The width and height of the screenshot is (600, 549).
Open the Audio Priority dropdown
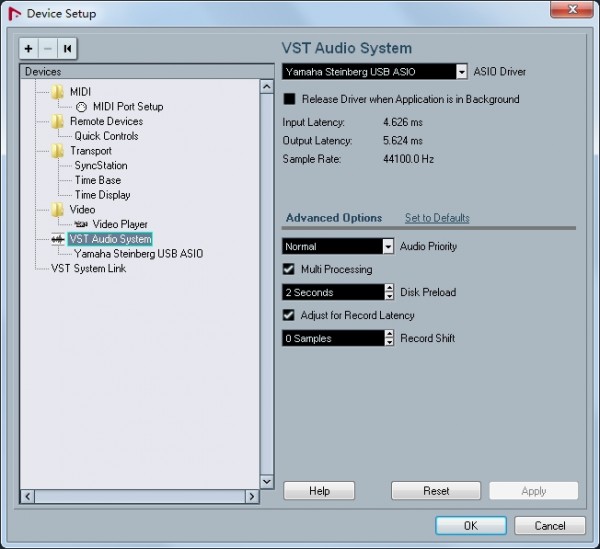pos(388,247)
